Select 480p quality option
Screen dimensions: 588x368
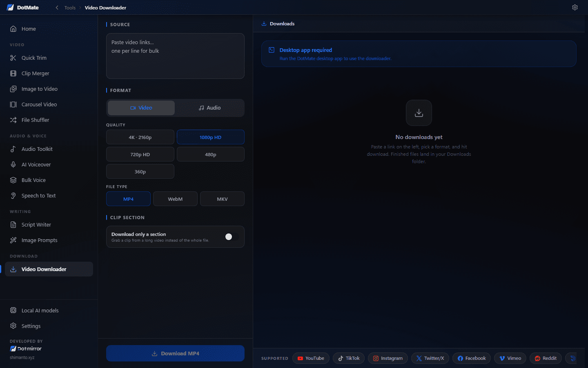(x=211, y=155)
